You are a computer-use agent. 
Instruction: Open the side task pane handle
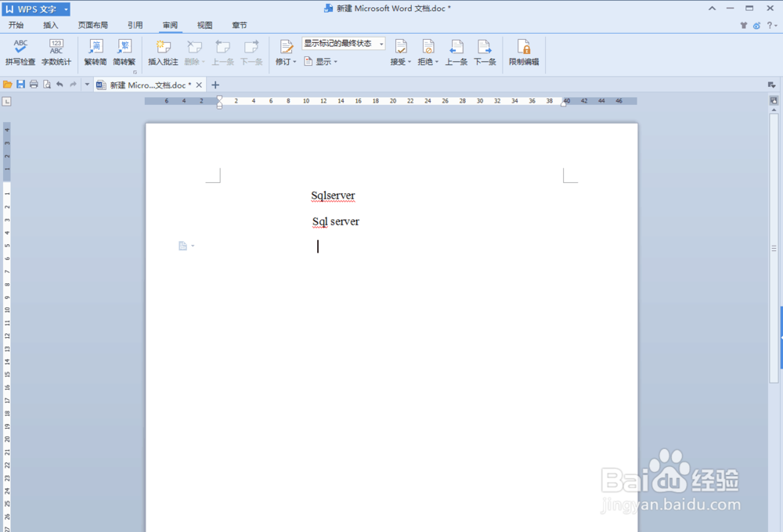pos(781,338)
